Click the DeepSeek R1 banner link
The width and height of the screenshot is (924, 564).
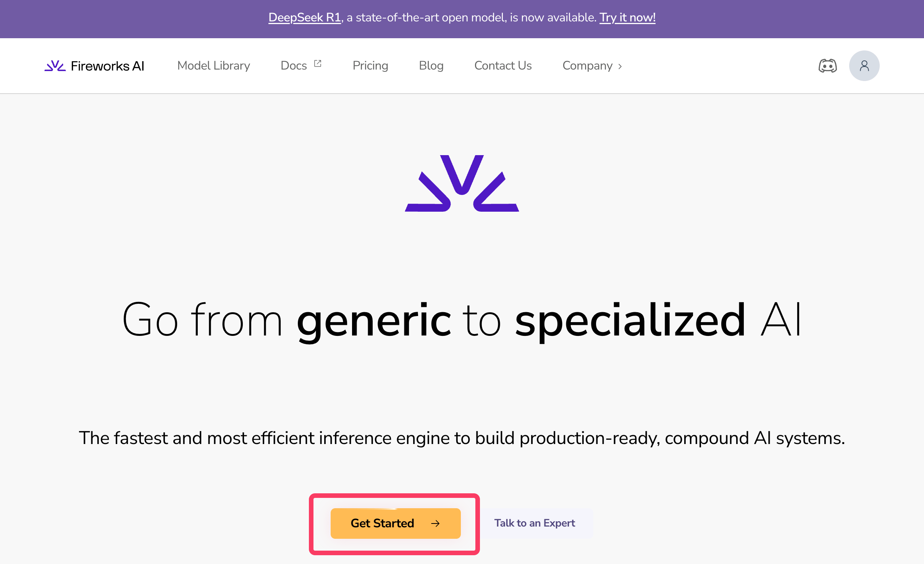coord(304,18)
